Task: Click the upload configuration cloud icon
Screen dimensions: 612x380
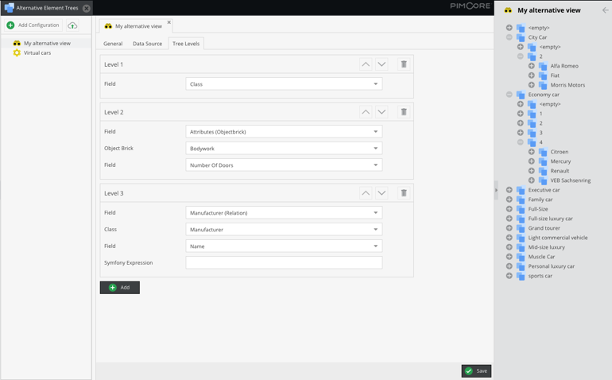Action: click(72, 25)
